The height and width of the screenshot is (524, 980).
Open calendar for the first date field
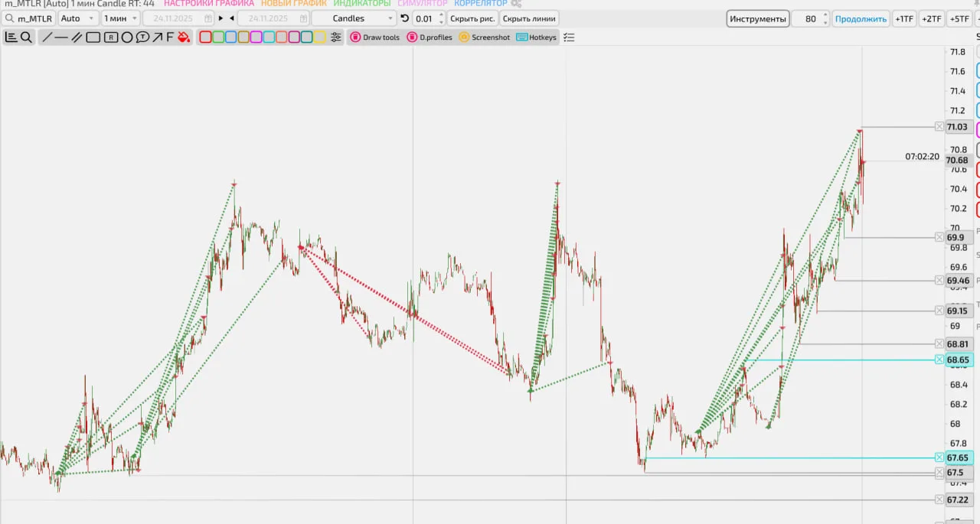[208, 18]
